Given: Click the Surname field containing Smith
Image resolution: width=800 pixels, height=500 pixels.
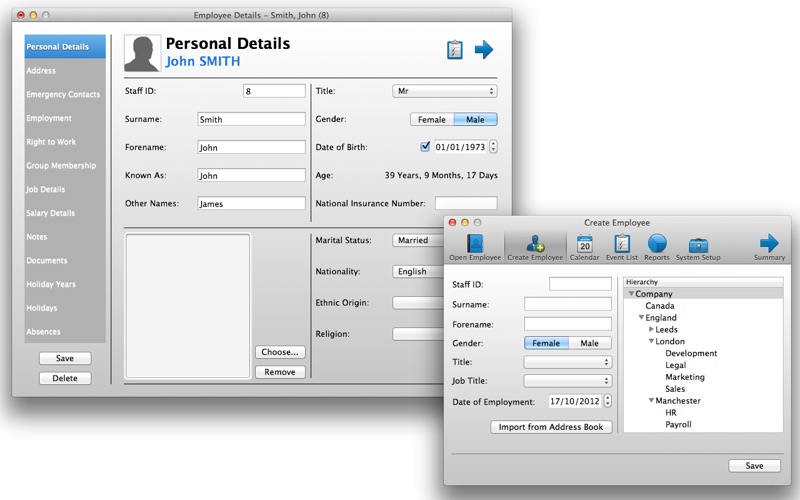Looking at the screenshot, I should [x=251, y=119].
